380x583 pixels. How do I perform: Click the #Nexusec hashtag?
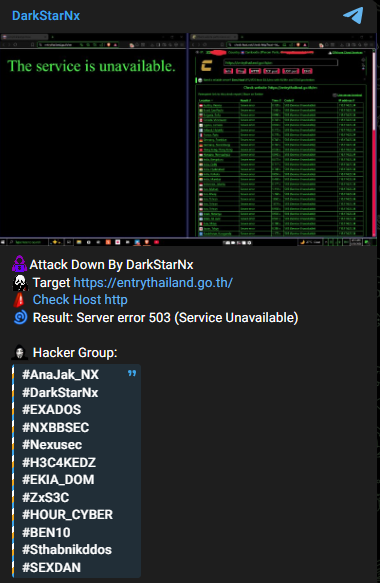52,444
